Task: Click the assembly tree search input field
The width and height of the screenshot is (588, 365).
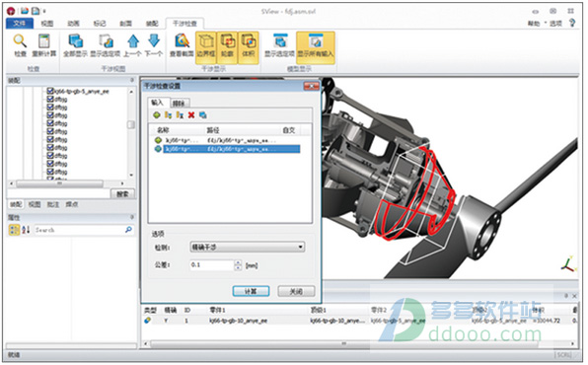Action: click(58, 193)
